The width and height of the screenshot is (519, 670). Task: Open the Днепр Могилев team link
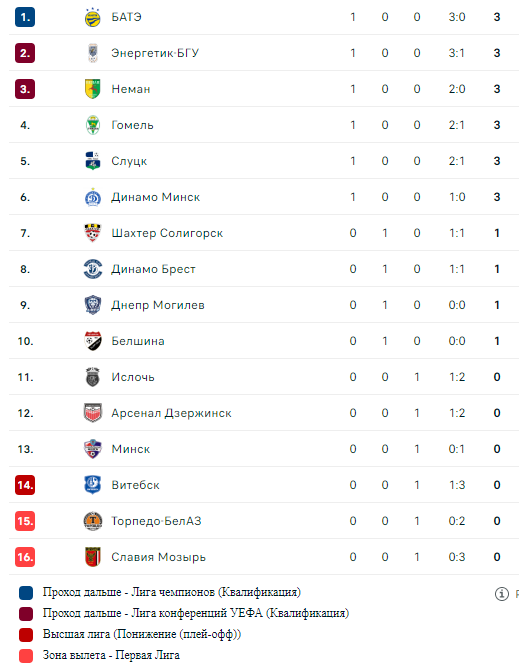(x=158, y=305)
